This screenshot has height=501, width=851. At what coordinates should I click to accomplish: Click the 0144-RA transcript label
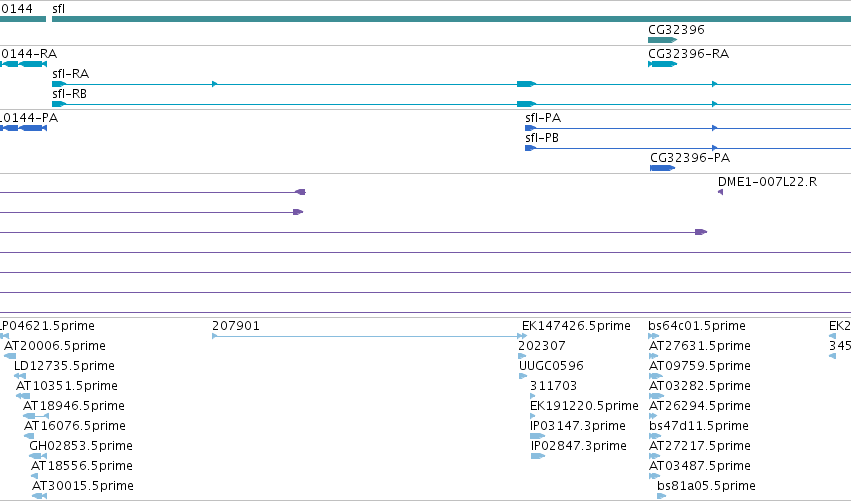[x=29, y=54]
